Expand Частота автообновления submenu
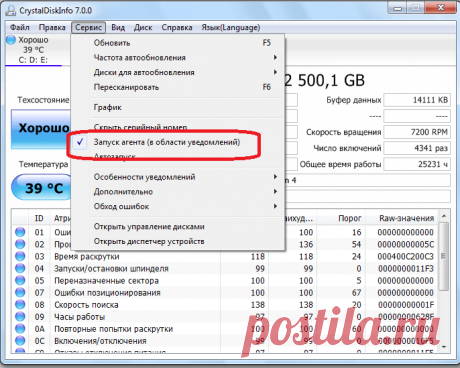The height and width of the screenshot is (368, 460). (178, 58)
